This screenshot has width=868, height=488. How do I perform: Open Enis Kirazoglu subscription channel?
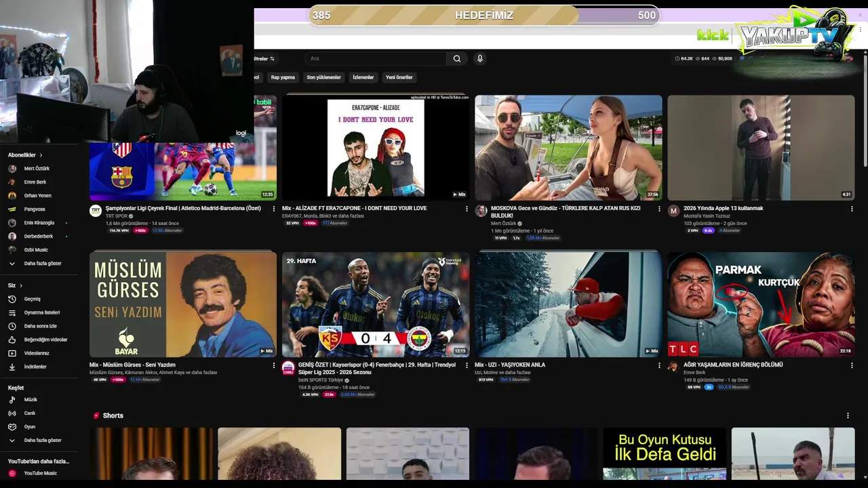point(39,223)
